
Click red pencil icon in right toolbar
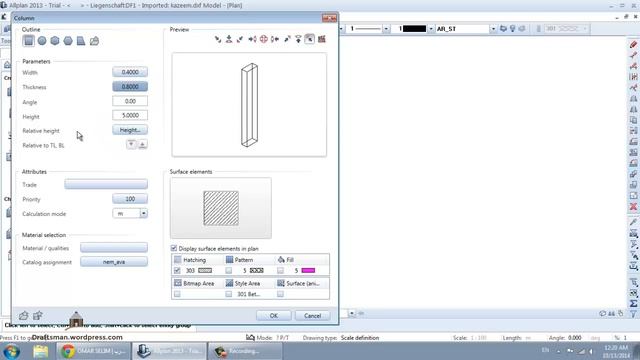(633, 44)
